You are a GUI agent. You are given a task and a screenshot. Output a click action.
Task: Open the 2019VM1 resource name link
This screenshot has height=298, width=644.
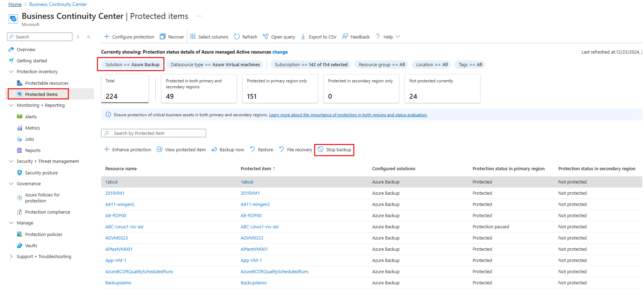[115, 193]
